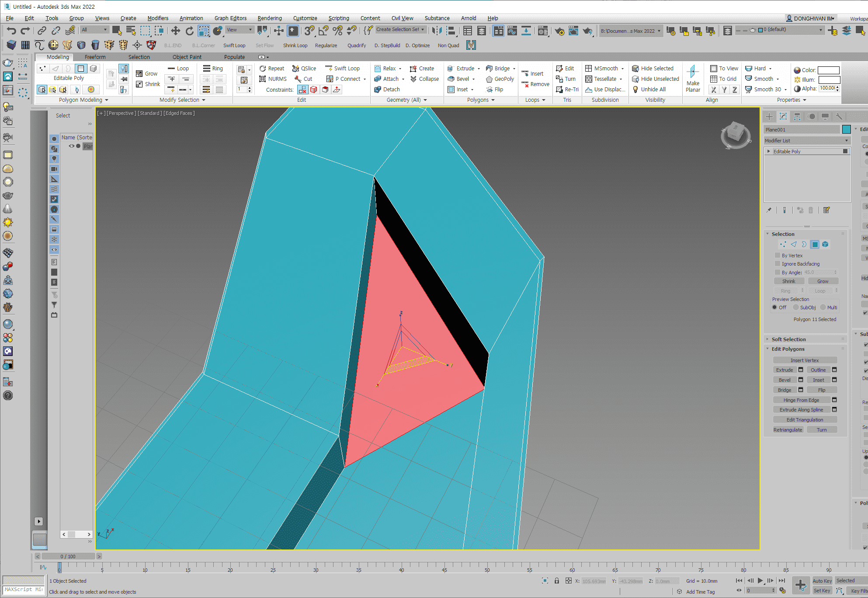The width and height of the screenshot is (868, 598).
Task: Click the Undo arrow icon
Action: tap(11, 31)
